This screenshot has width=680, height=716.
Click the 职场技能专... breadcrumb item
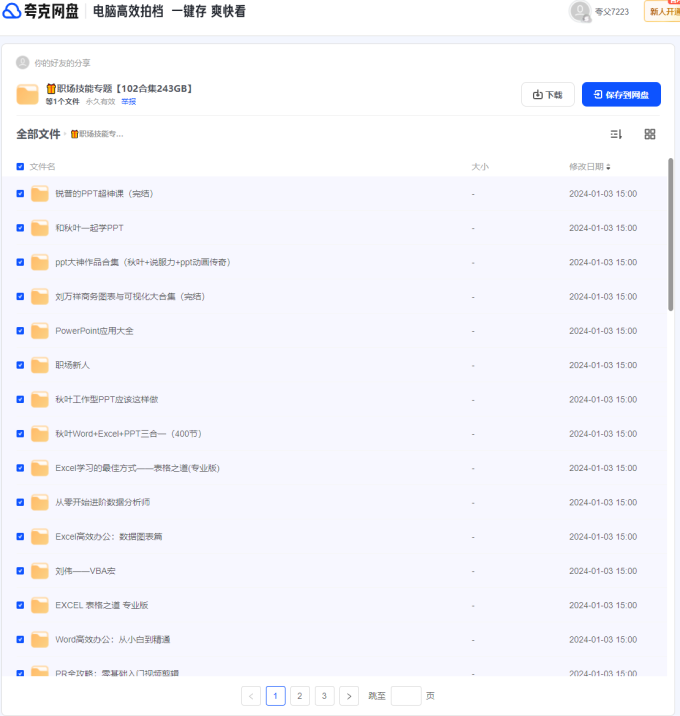(x=97, y=134)
